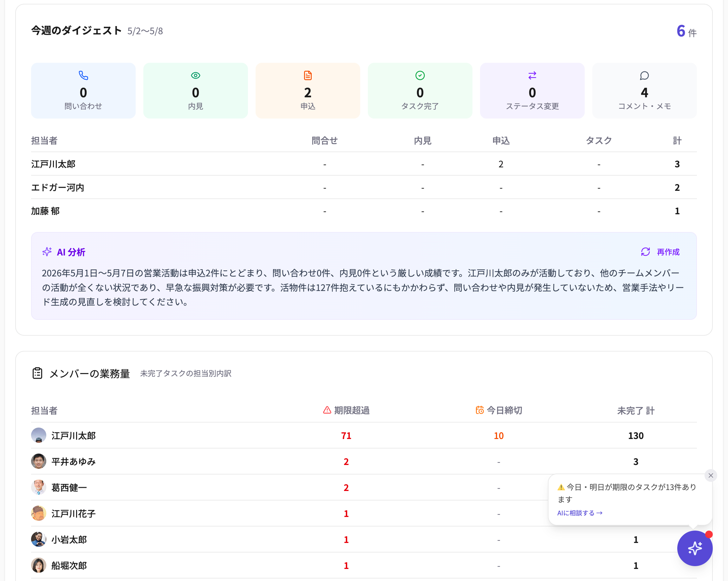The image size is (728, 581).
Task: Click 再作成 to regenerate AI analysis
Action: coord(668,252)
